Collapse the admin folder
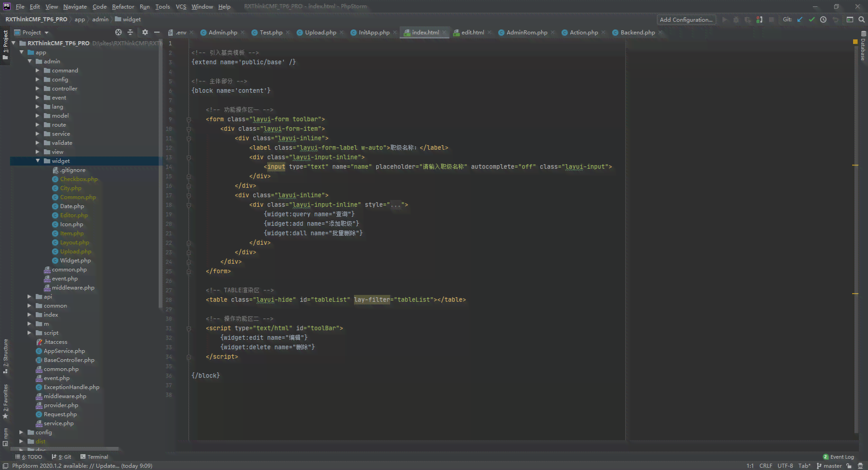 tap(30, 61)
